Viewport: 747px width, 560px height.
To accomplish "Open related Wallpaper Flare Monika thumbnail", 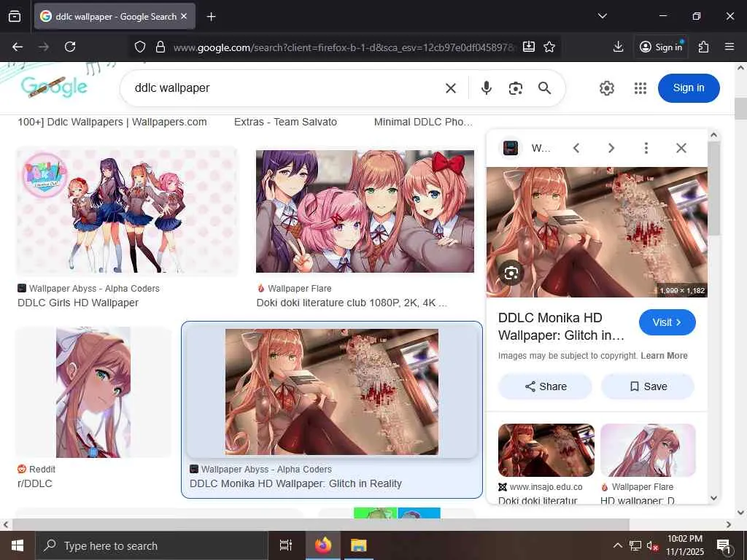I will (x=648, y=450).
